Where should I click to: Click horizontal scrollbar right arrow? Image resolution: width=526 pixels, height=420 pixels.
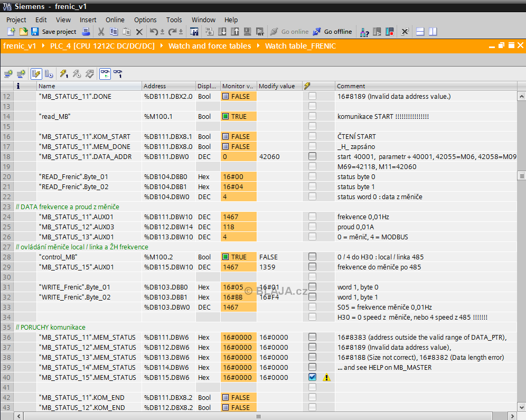pos(512,416)
